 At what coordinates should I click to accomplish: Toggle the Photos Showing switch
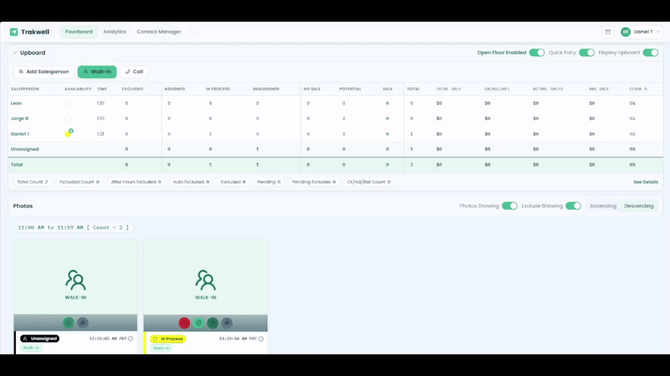(x=509, y=206)
